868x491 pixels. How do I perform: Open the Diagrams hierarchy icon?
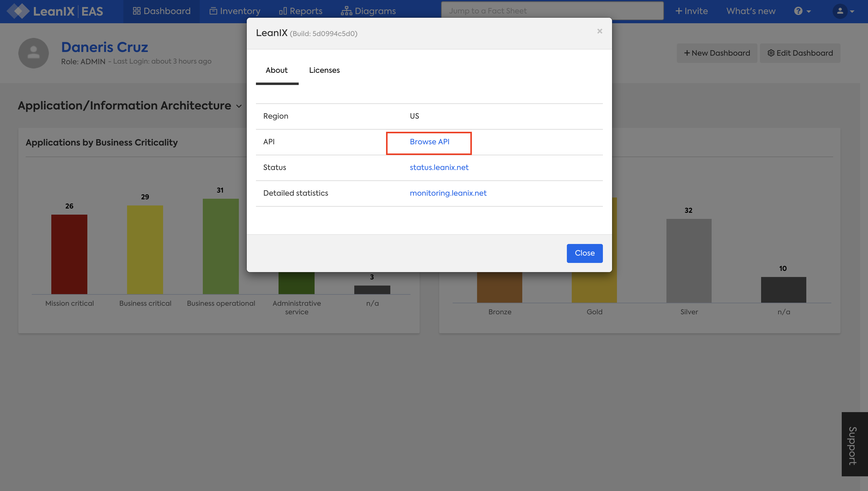(346, 11)
